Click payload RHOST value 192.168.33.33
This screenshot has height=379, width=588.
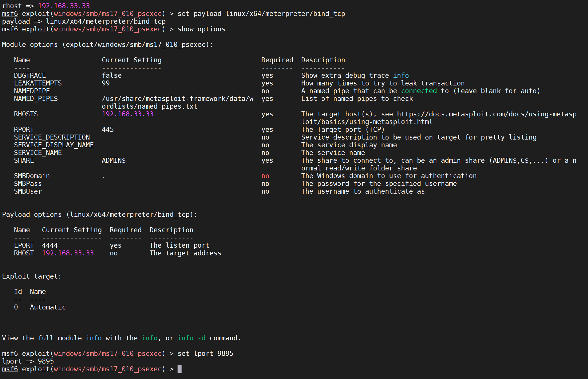[68, 253]
